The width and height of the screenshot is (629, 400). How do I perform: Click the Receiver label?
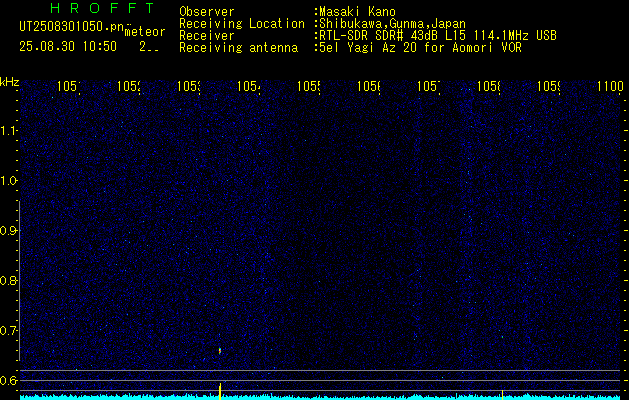[207, 36]
